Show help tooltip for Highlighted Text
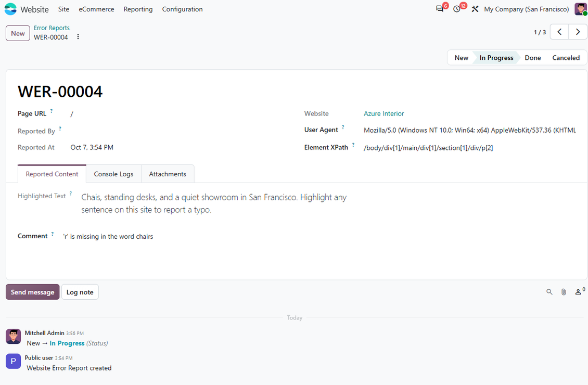588x385 pixels. pos(70,194)
